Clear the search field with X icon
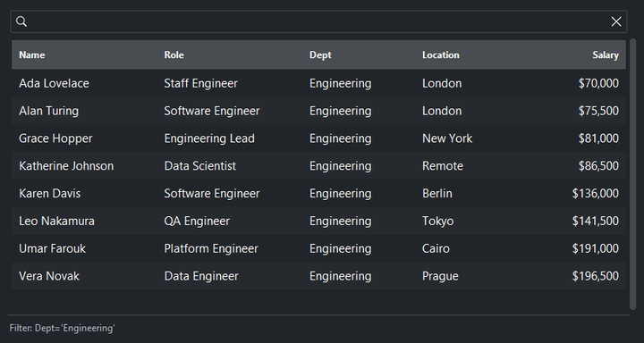 616,21
